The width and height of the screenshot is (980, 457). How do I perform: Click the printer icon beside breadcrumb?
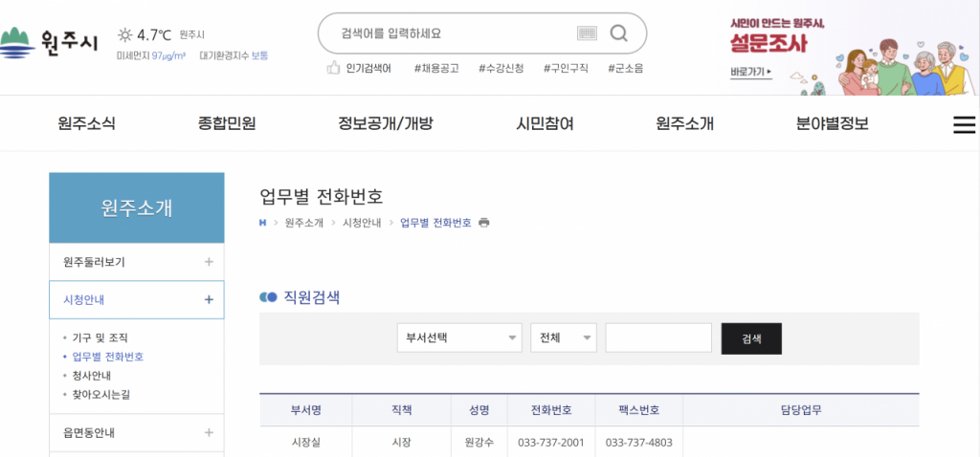(x=484, y=223)
